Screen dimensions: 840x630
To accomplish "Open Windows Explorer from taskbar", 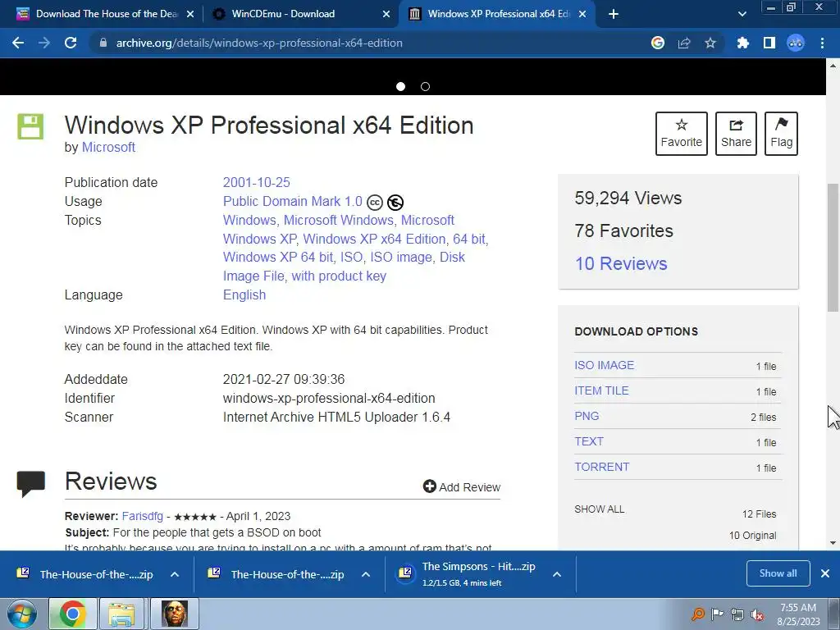I will click(121, 614).
